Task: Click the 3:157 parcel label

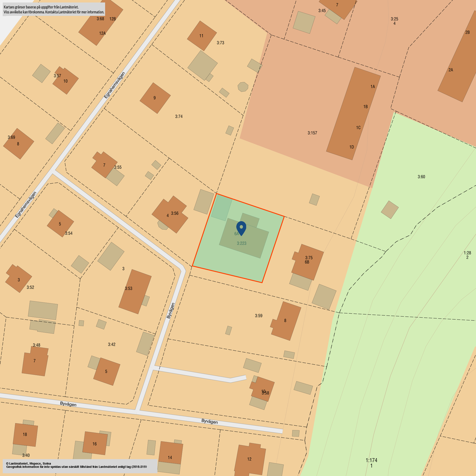Action: coord(312,133)
